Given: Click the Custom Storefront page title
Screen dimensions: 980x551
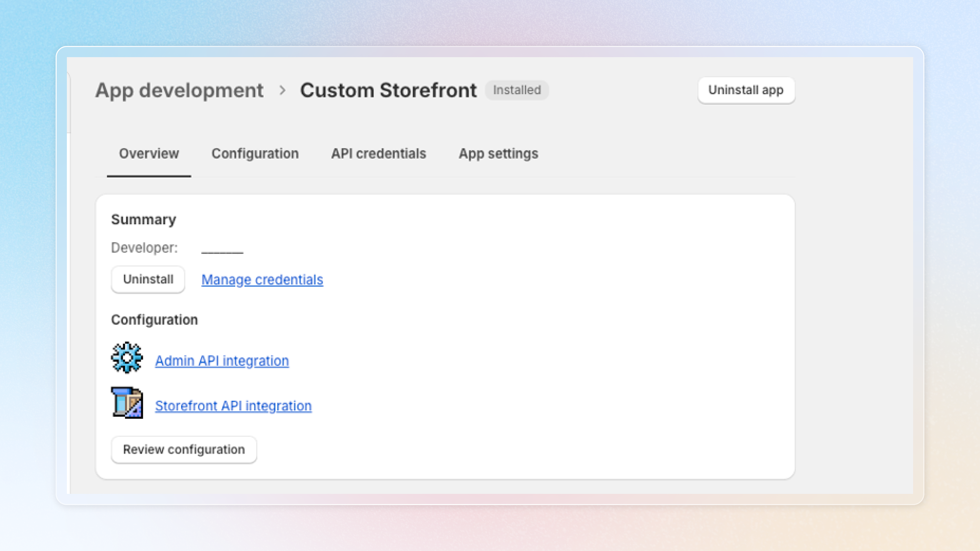Looking at the screenshot, I should (388, 91).
